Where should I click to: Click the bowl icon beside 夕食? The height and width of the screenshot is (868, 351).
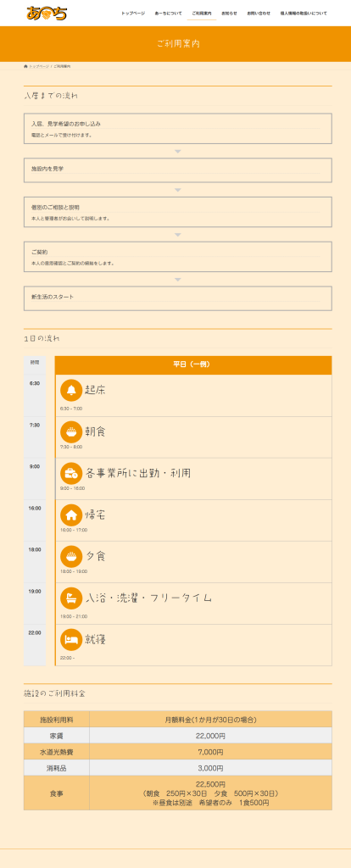tap(71, 556)
